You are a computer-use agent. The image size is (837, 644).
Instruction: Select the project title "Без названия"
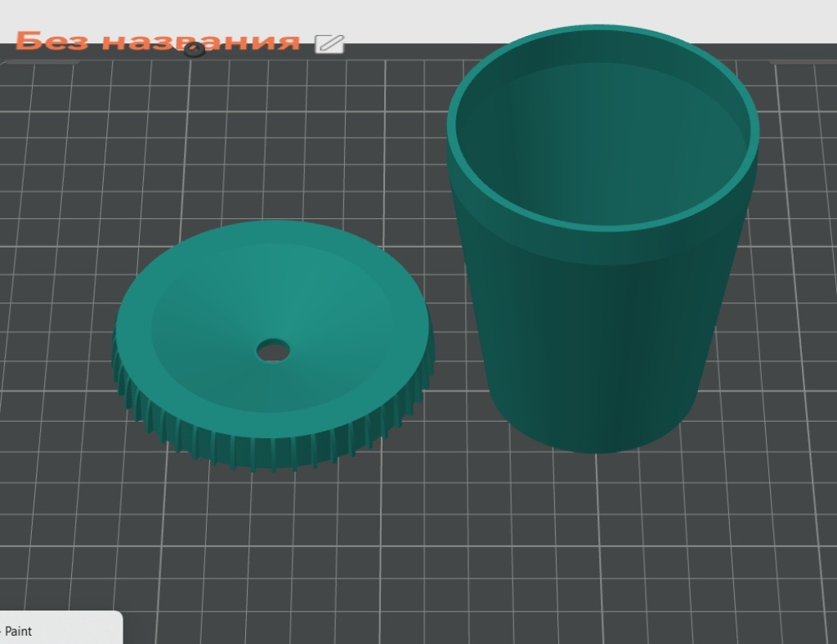click(158, 41)
